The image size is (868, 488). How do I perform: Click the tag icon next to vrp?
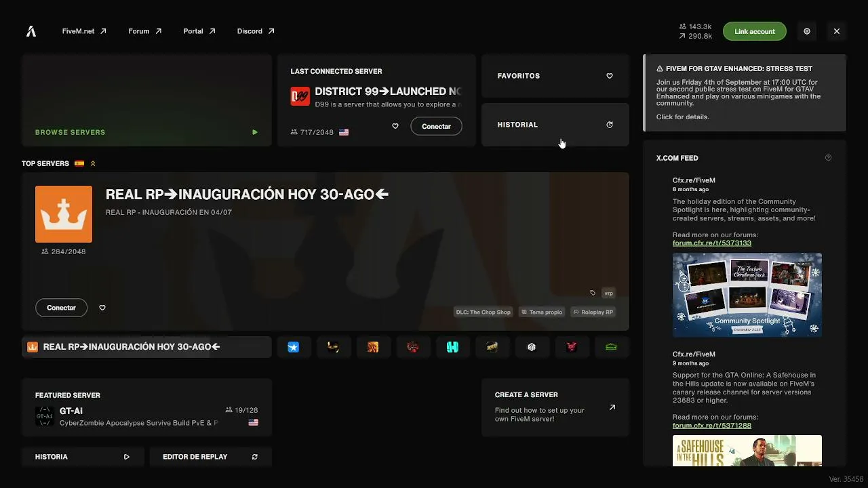(593, 293)
